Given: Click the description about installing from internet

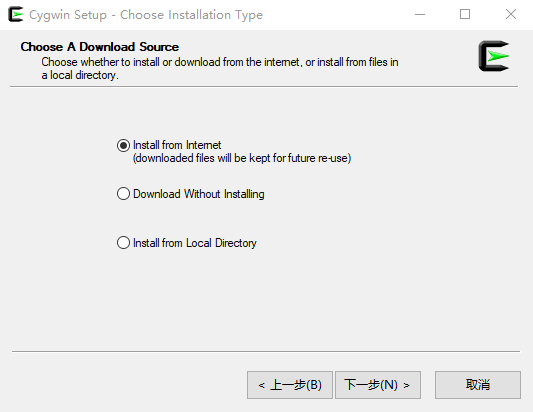Looking at the screenshot, I should coord(220,69).
